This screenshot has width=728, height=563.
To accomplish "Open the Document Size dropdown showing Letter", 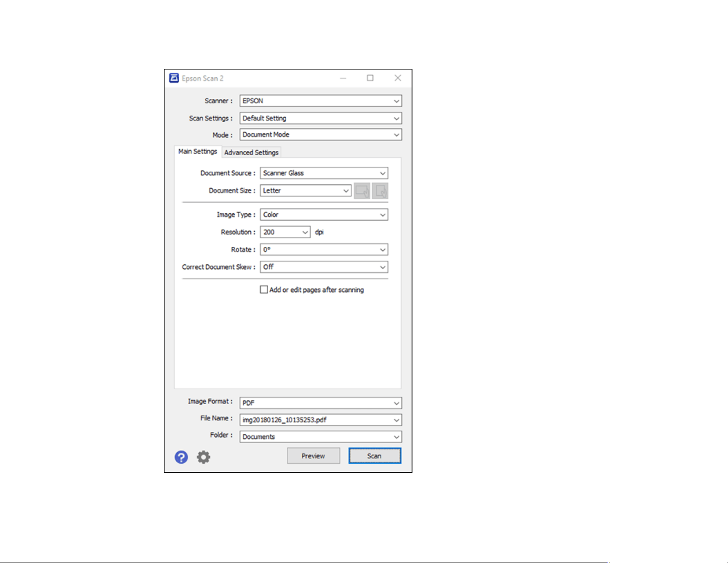I will [x=306, y=190].
